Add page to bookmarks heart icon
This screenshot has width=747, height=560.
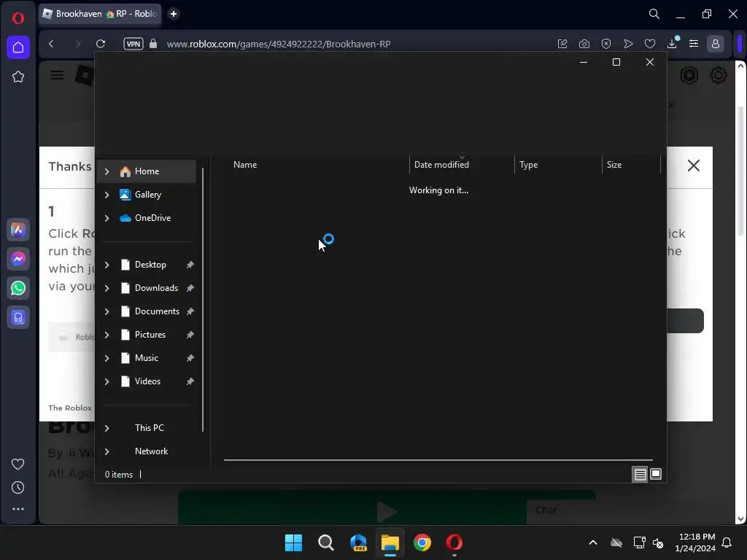click(650, 44)
